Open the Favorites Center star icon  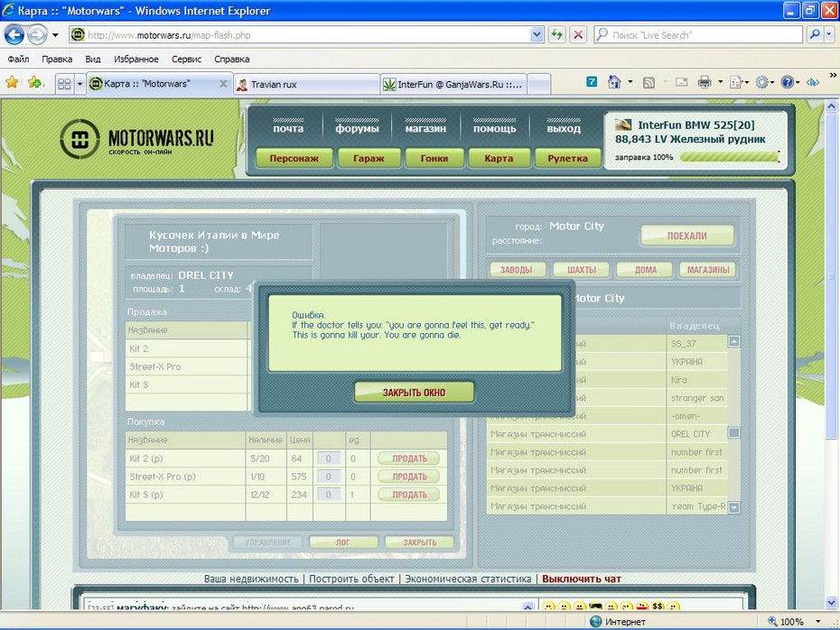(x=12, y=83)
